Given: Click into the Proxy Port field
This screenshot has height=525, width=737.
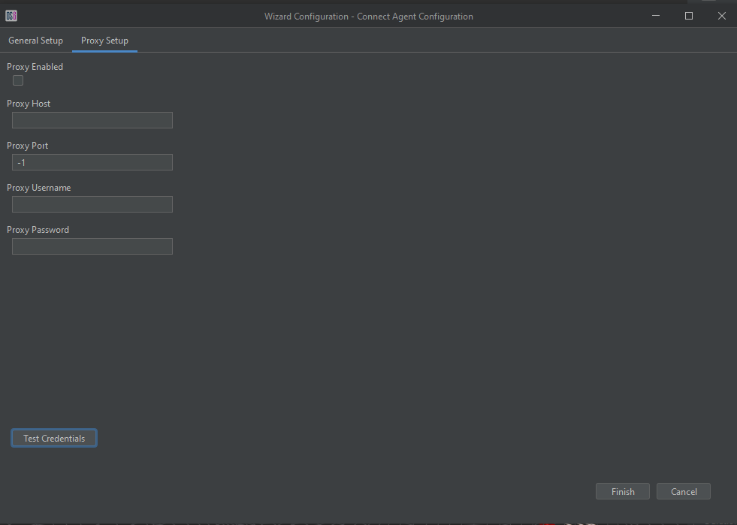Looking at the screenshot, I should point(92,163).
